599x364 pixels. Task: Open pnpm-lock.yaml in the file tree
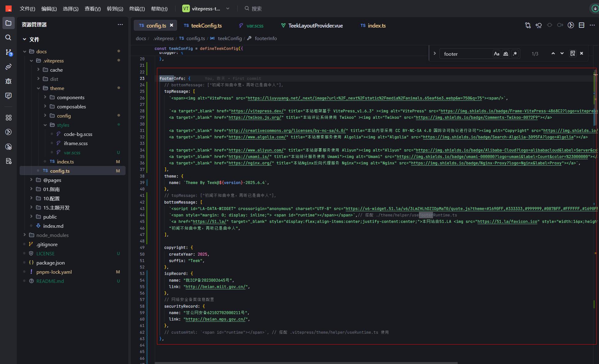tap(54, 272)
